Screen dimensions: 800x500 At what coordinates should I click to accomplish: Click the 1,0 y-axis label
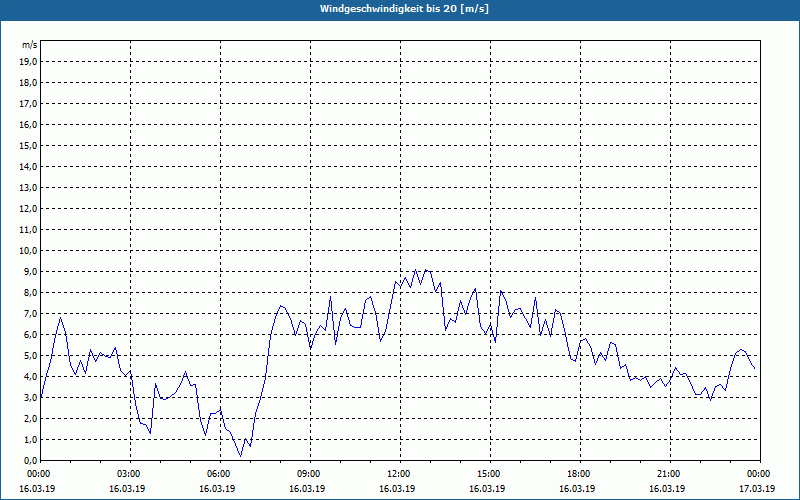pos(31,439)
